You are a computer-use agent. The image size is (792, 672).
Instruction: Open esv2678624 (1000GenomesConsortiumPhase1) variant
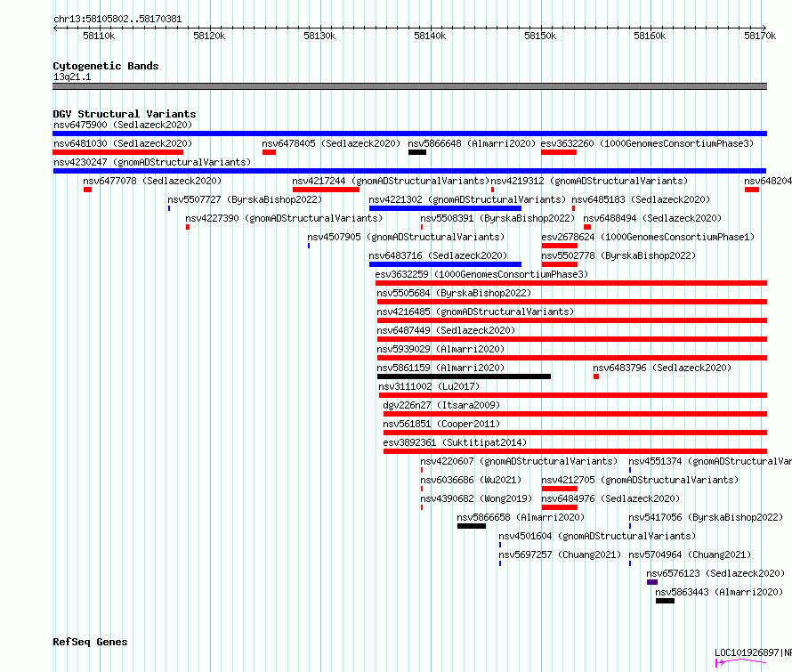(x=648, y=237)
